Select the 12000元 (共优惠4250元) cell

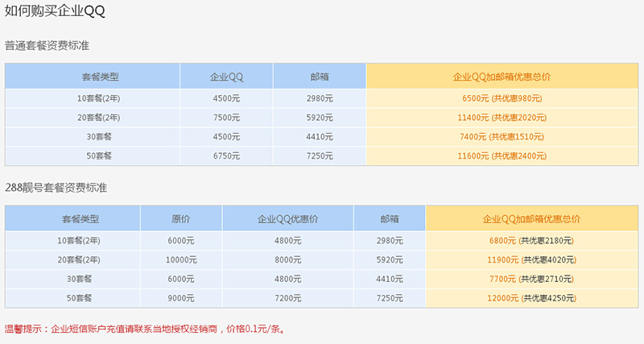point(531,298)
